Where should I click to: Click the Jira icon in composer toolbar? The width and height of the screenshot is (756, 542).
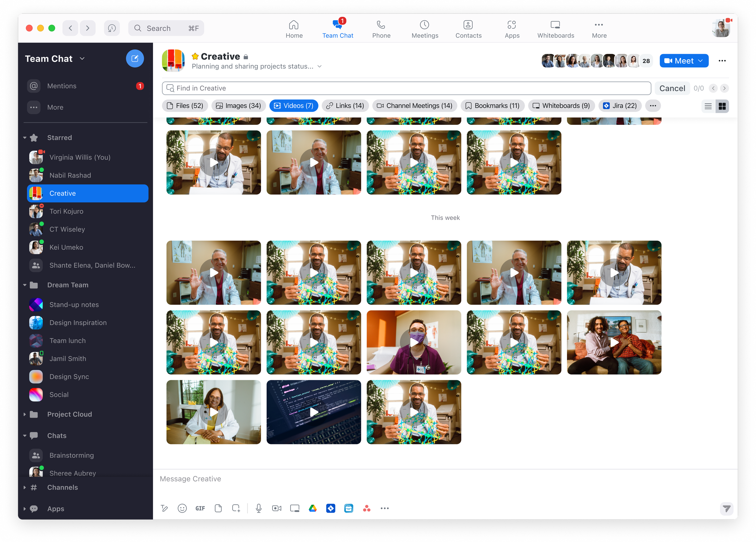coord(330,508)
